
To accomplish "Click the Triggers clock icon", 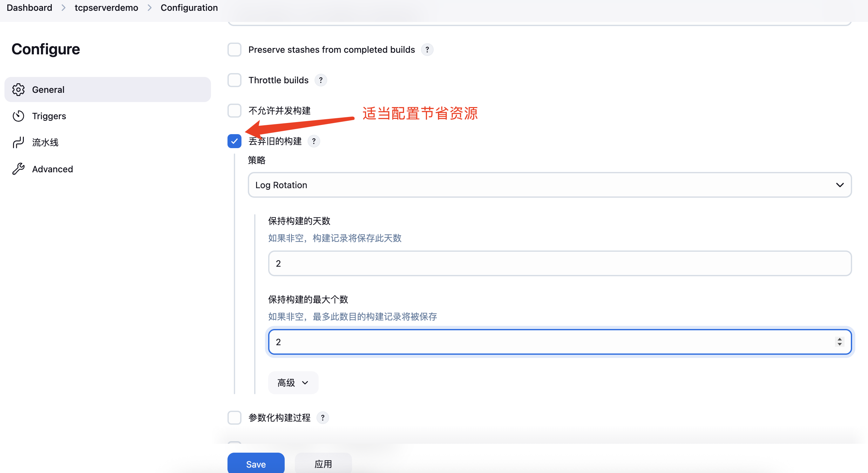I will coord(18,116).
